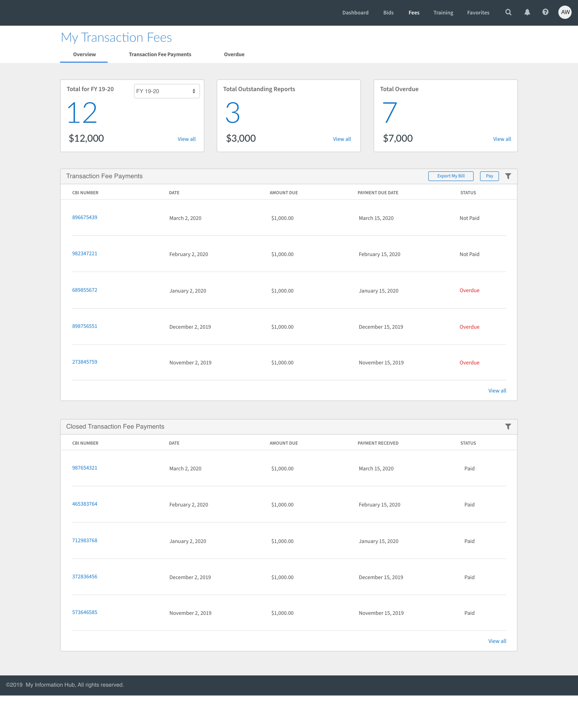Open the AW user avatar menu

pyautogui.click(x=565, y=12)
